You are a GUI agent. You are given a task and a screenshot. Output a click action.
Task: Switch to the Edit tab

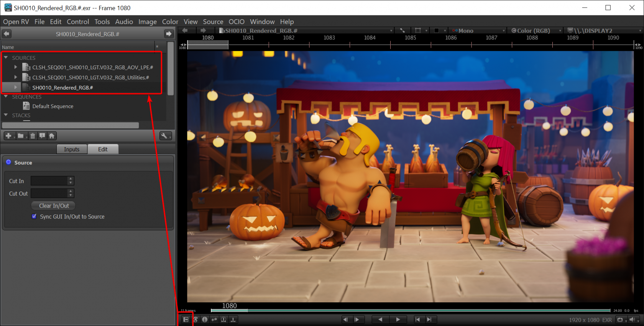[103, 149]
